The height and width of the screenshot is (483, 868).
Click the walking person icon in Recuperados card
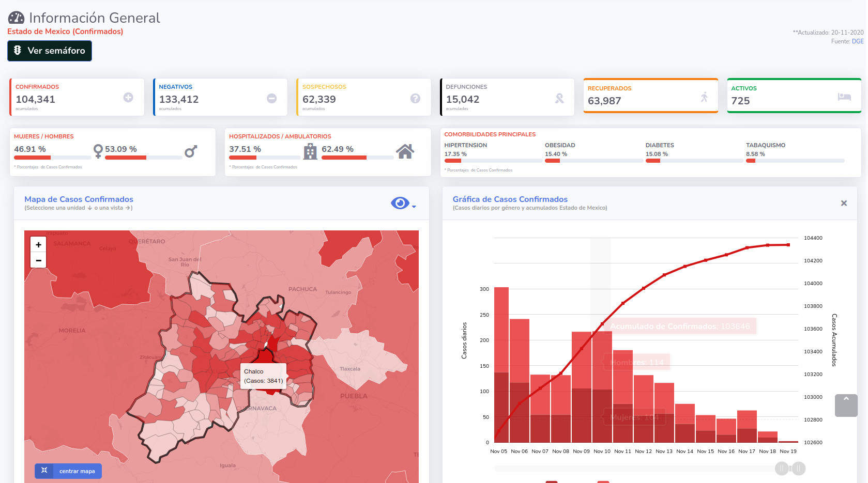point(704,97)
